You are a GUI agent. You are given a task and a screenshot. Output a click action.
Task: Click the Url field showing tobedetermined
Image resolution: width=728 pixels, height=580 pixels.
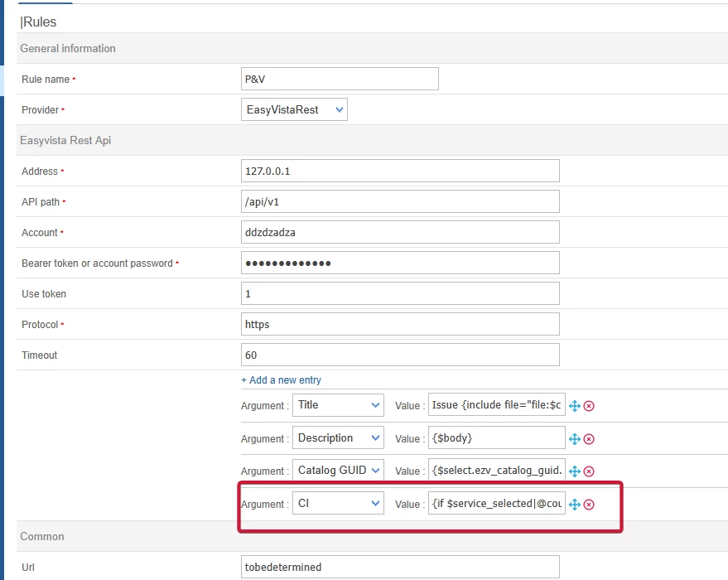[400, 567]
